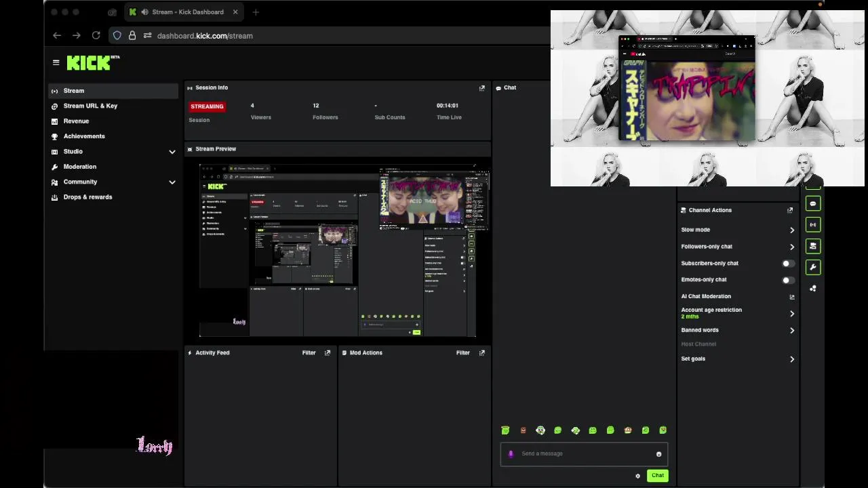
Task: Go forward in browser history
Action: click(x=77, y=35)
